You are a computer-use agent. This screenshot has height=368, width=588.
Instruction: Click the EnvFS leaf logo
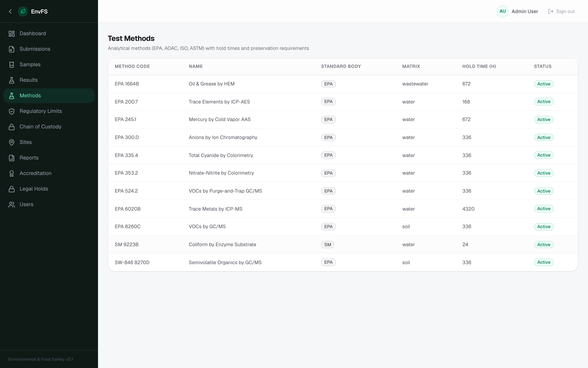coord(23,11)
